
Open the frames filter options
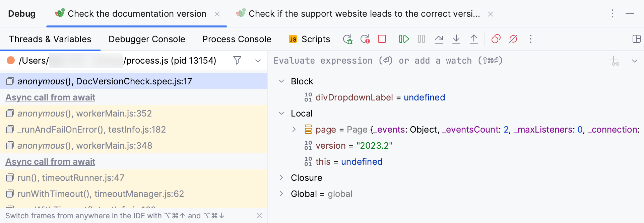(237, 61)
